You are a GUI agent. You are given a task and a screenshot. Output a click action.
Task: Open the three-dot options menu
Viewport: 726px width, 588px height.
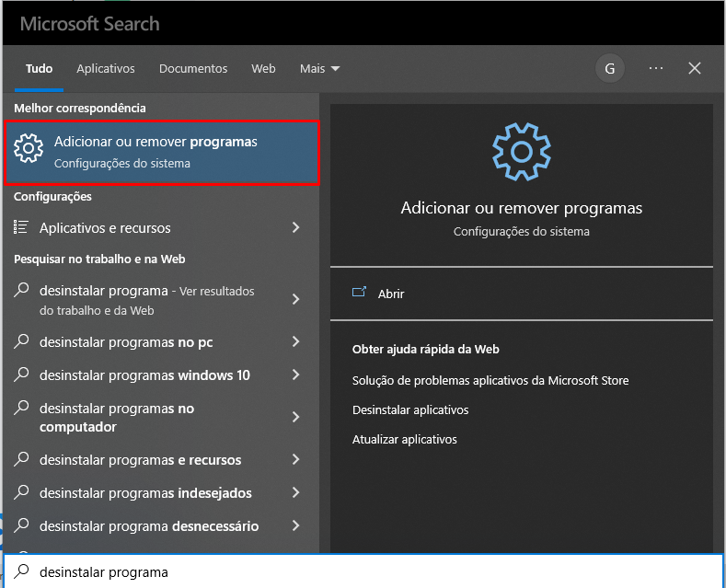[656, 68]
